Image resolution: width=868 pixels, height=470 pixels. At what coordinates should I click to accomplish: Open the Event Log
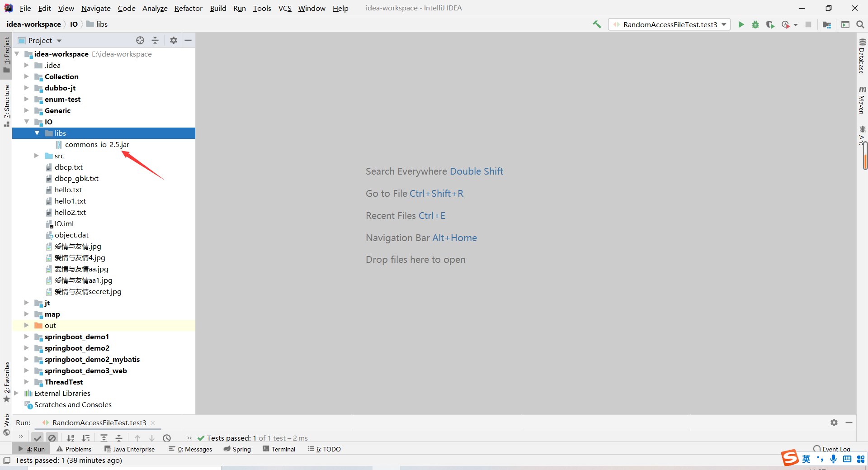(x=832, y=449)
